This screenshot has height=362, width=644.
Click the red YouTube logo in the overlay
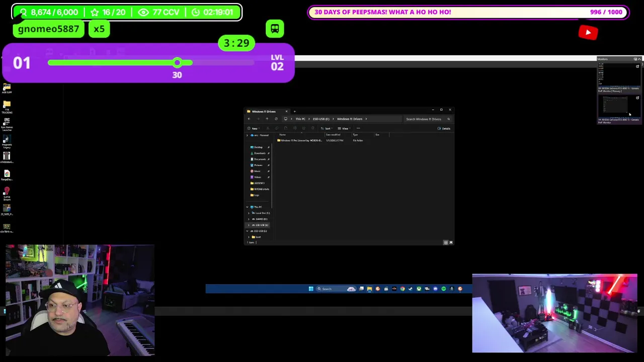(x=588, y=33)
